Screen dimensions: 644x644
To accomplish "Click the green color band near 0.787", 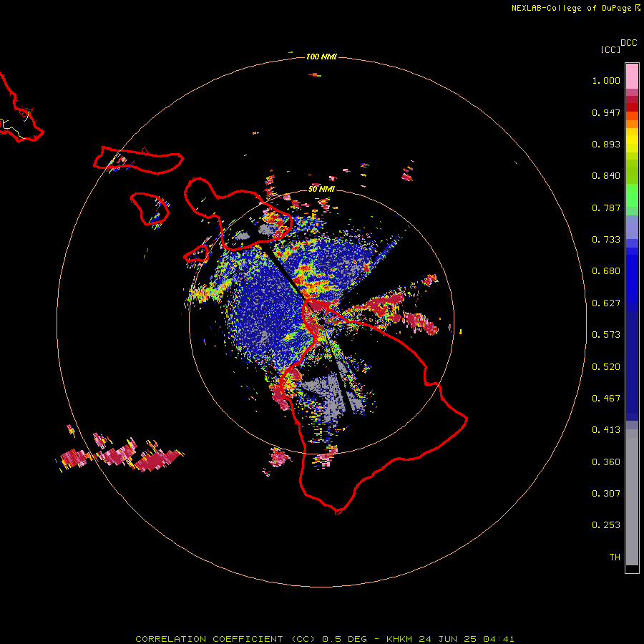I will [632, 199].
